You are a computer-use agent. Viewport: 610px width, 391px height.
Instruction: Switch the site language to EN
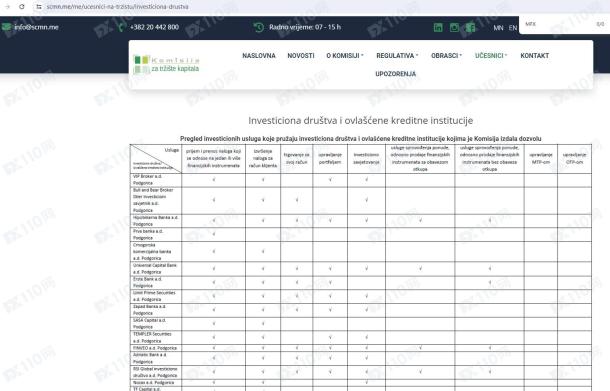coord(513,28)
